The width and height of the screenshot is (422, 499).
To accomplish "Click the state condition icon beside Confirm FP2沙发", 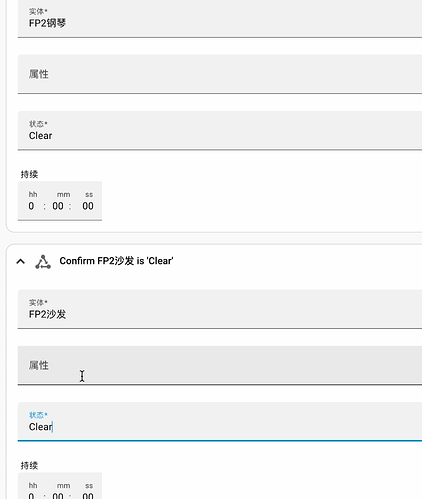I will click(43, 262).
